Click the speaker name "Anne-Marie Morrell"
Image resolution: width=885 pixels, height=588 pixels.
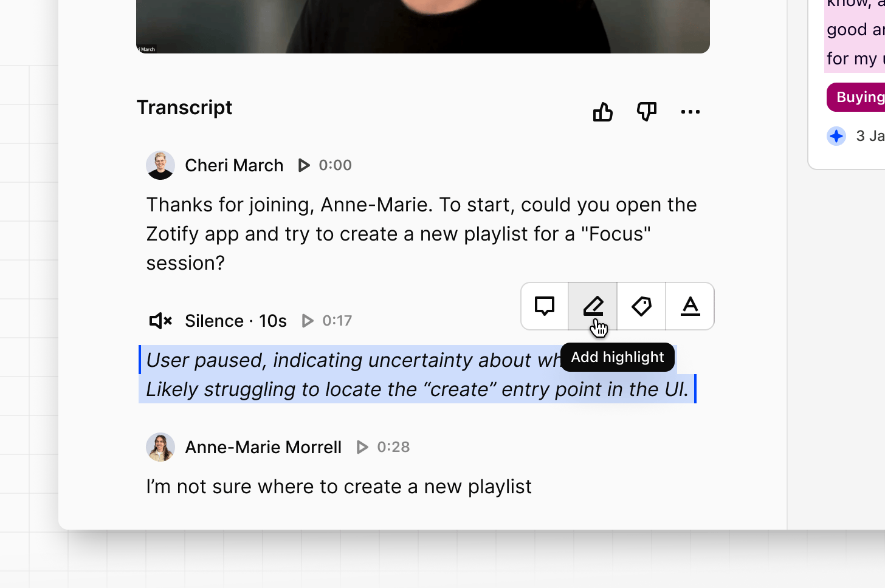[263, 447]
